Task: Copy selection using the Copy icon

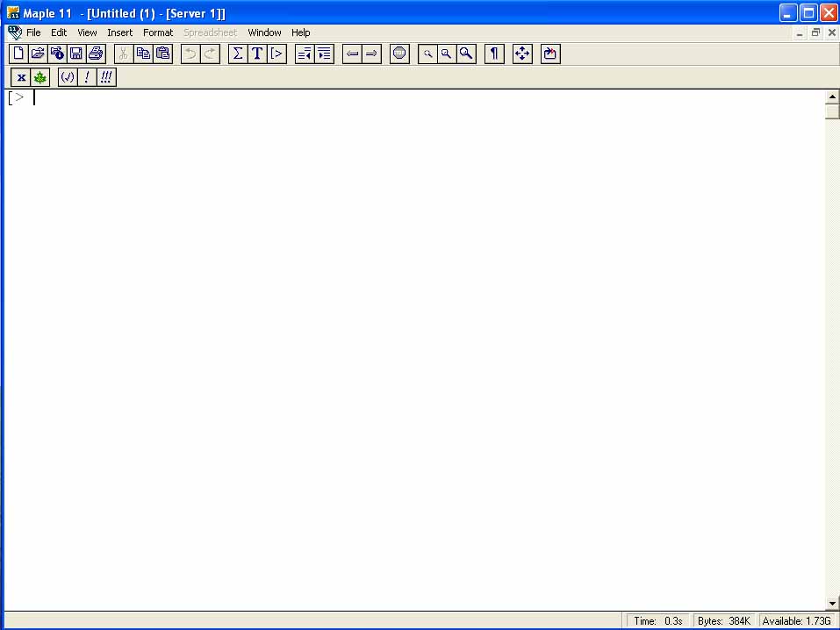Action: (143, 54)
